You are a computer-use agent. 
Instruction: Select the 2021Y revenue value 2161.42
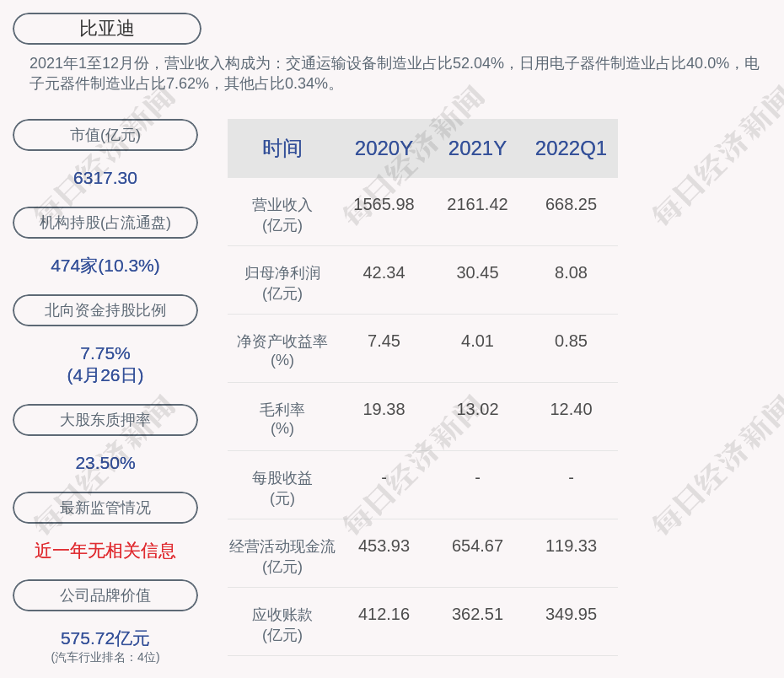click(477, 205)
